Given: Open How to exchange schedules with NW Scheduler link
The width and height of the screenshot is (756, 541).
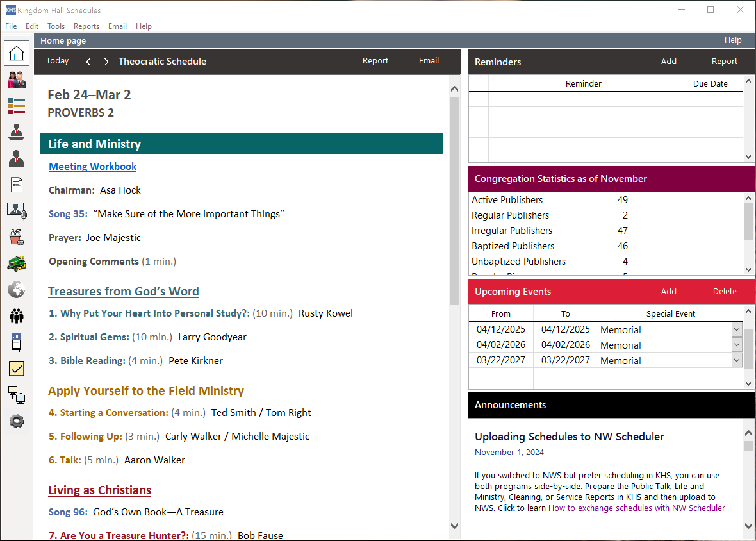Looking at the screenshot, I should (637, 508).
